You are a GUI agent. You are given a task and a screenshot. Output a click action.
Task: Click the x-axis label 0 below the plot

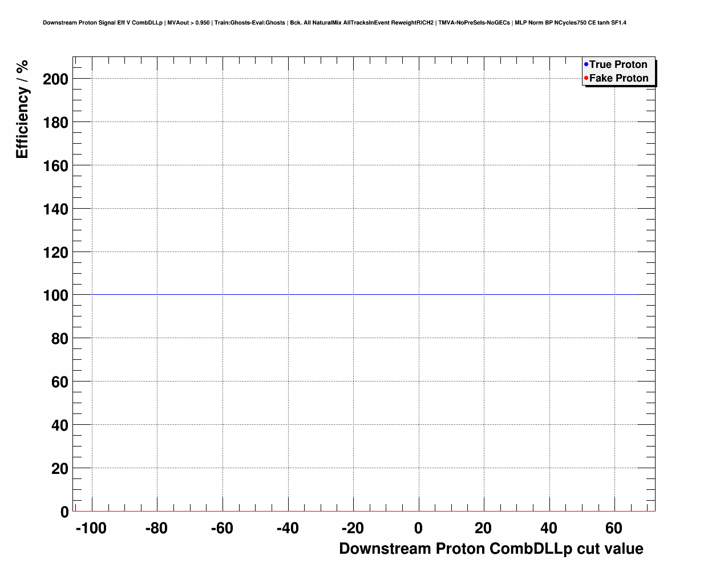click(418, 529)
